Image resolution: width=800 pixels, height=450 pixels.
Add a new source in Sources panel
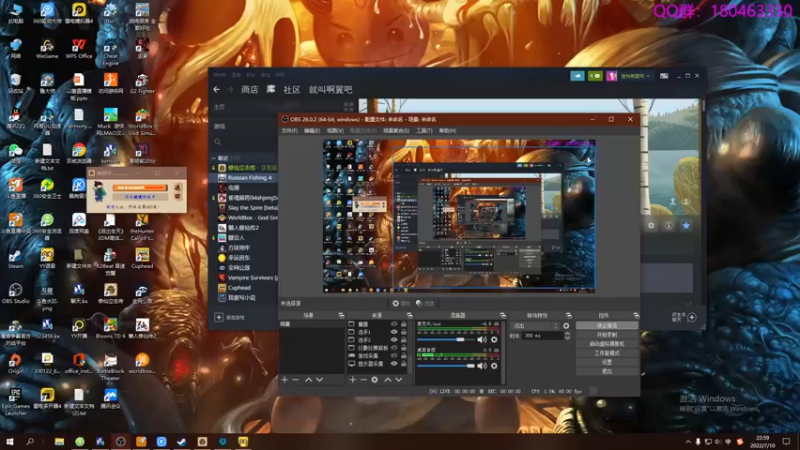coord(353,380)
